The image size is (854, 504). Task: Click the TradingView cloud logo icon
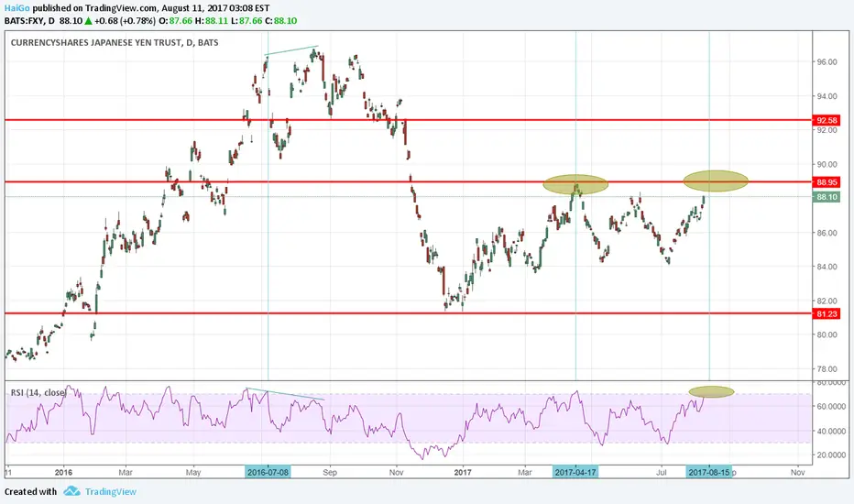71,491
